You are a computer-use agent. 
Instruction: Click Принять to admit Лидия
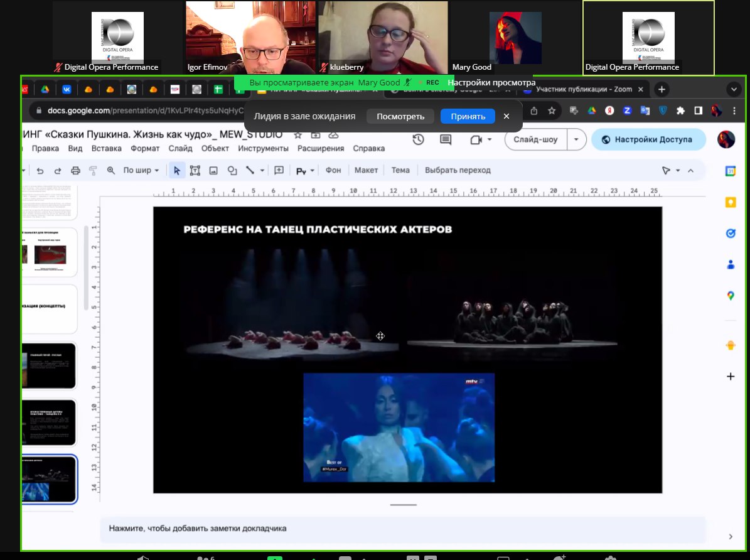(x=468, y=116)
